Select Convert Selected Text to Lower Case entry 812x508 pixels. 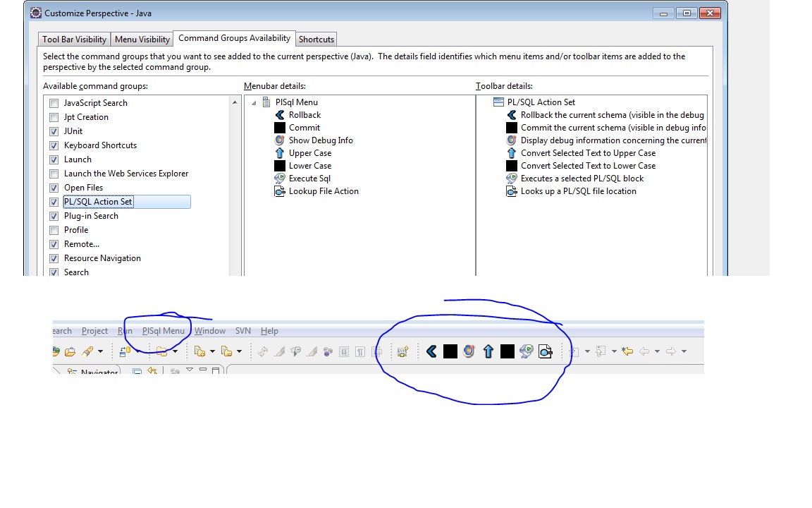(x=589, y=166)
